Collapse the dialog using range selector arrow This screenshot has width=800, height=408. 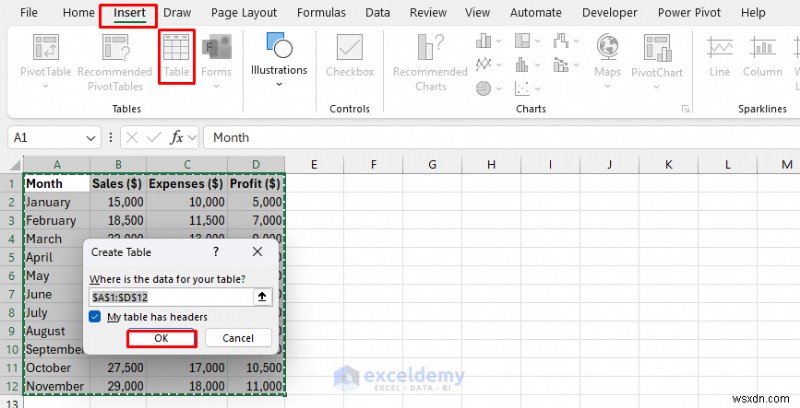pyautogui.click(x=262, y=297)
